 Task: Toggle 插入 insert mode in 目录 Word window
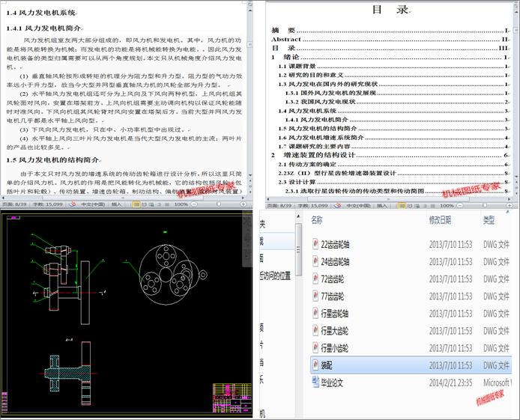[381, 206]
